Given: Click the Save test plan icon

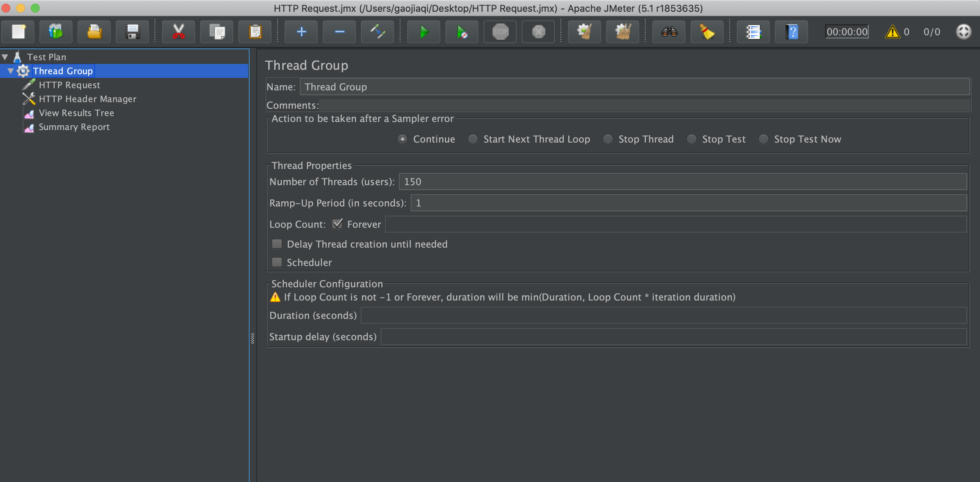Looking at the screenshot, I should point(133,32).
